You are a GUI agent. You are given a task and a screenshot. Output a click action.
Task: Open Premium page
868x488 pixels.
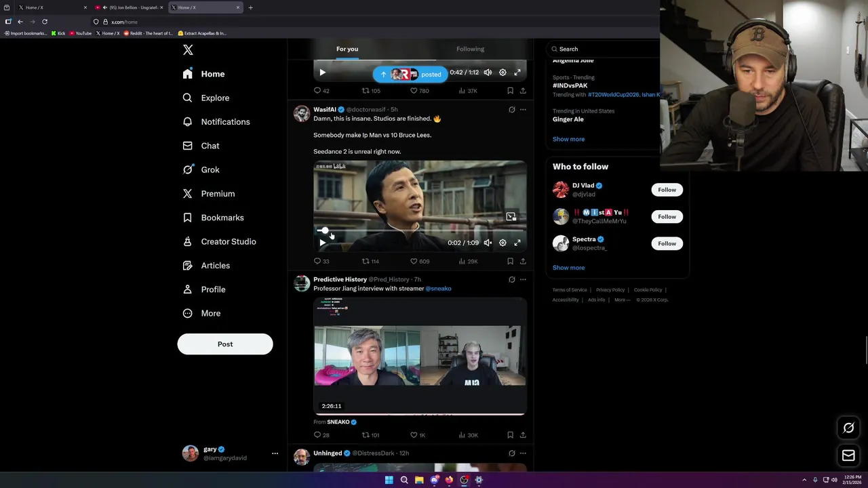(x=209, y=194)
